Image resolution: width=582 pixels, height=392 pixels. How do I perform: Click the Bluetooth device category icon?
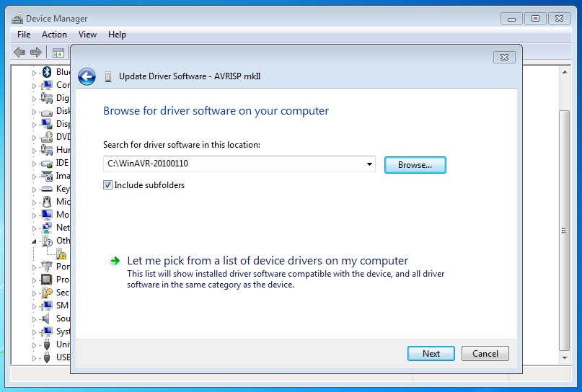click(x=47, y=72)
